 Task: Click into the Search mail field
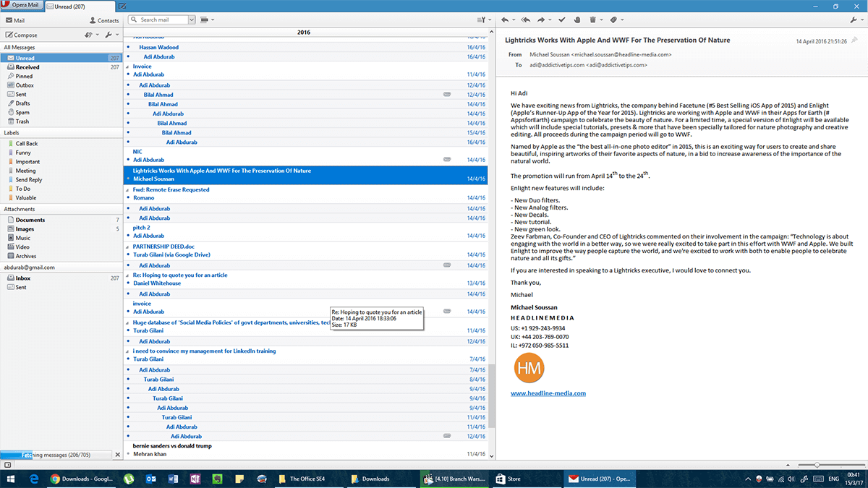pos(158,20)
